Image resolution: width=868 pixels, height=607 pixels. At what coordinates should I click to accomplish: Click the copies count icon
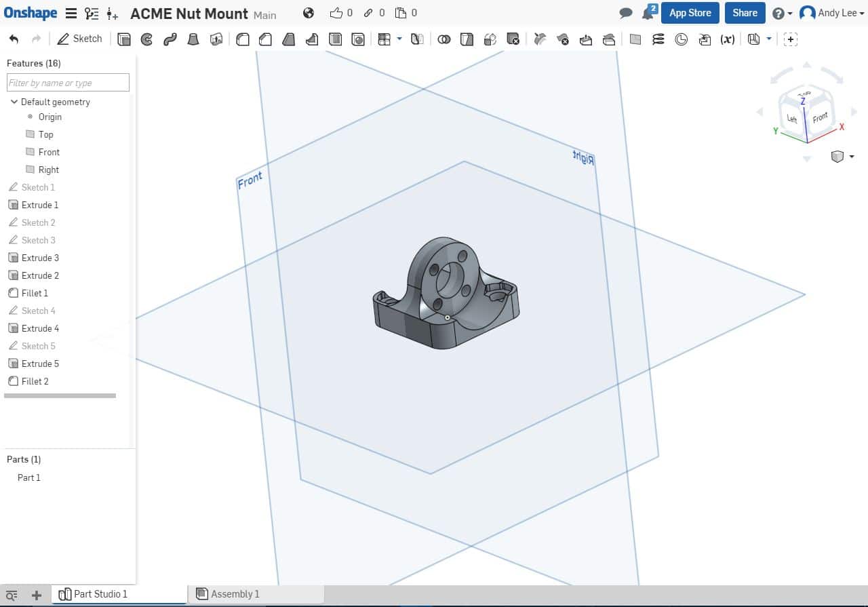coord(400,13)
